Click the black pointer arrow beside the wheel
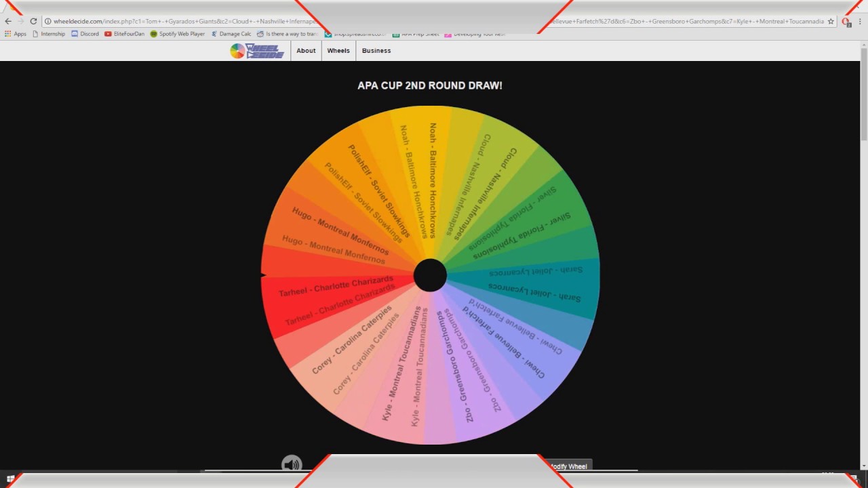This screenshot has height=488, width=868. coord(264,274)
